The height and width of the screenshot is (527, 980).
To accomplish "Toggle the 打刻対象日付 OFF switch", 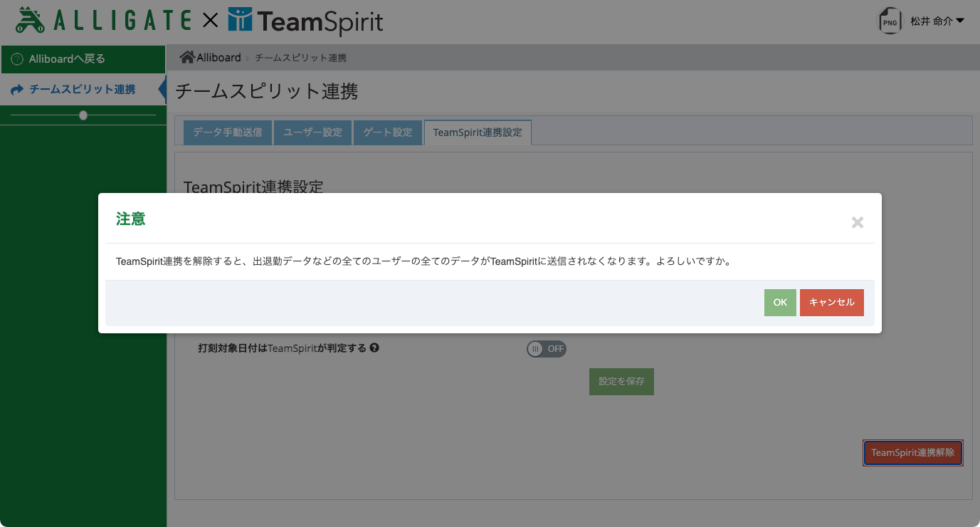I will pos(547,349).
